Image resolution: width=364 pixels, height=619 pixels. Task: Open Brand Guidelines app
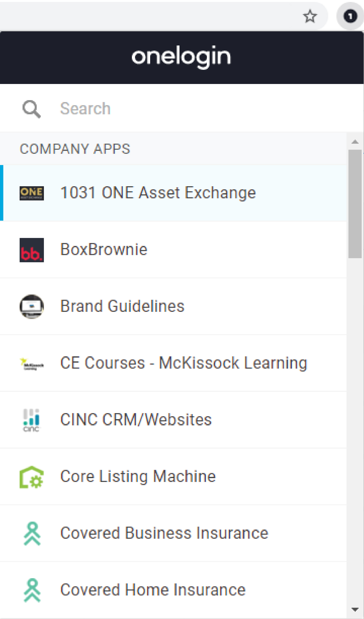click(x=173, y=306)
